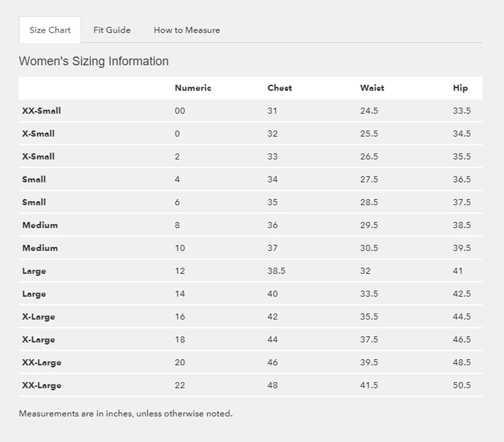The height and width of the screenshot is (442, 504).
Task: Click the waist measurement 24.5
Action: 369,111
